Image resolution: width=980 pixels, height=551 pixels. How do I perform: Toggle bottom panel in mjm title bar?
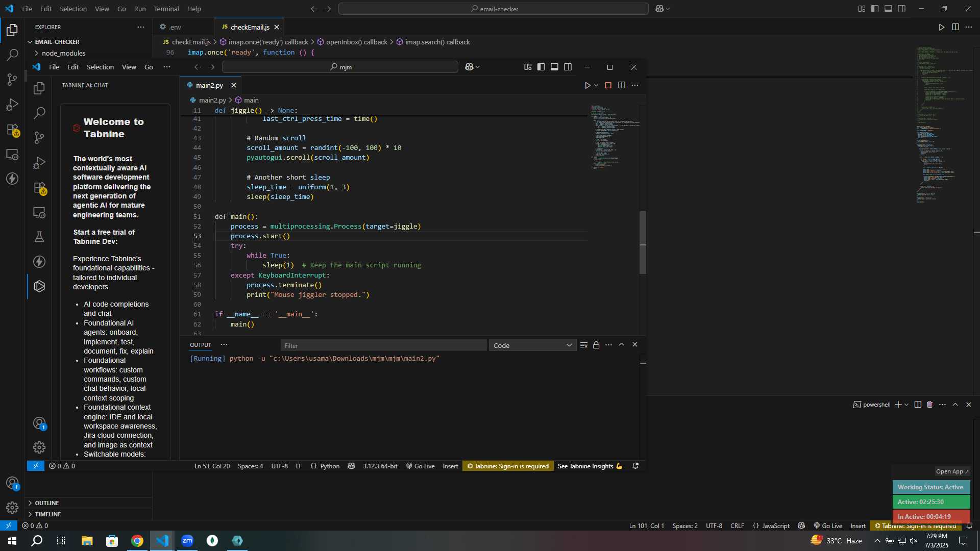(x=554, y=67)
